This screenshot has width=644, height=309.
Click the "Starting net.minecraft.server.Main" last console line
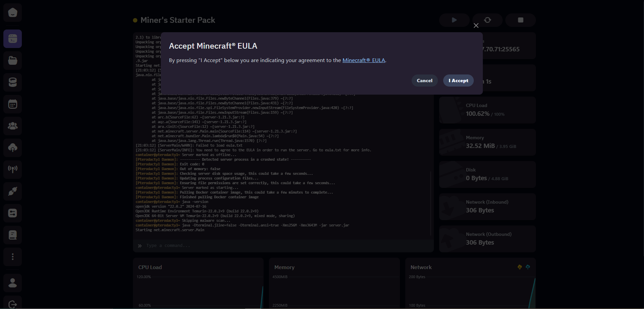tap(170, 230)
